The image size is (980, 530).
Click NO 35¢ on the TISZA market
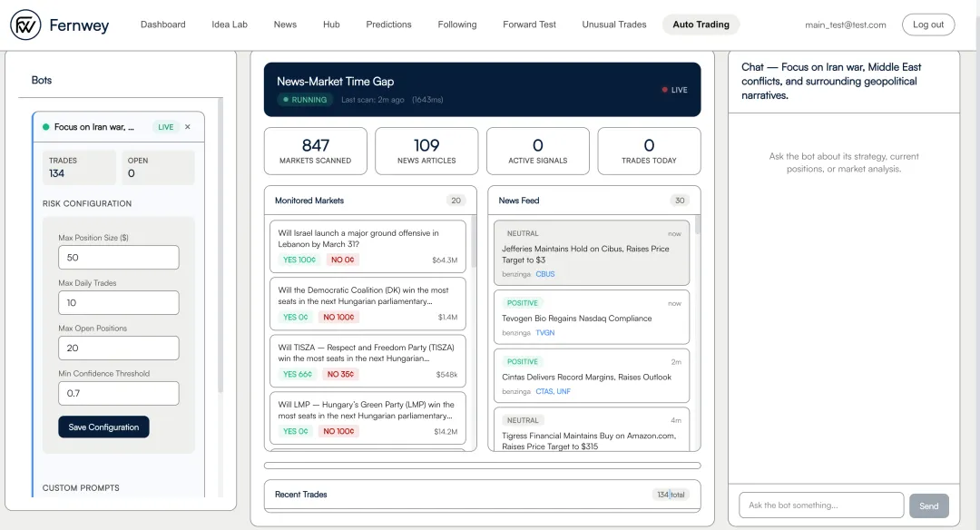(x=340, y=375)
